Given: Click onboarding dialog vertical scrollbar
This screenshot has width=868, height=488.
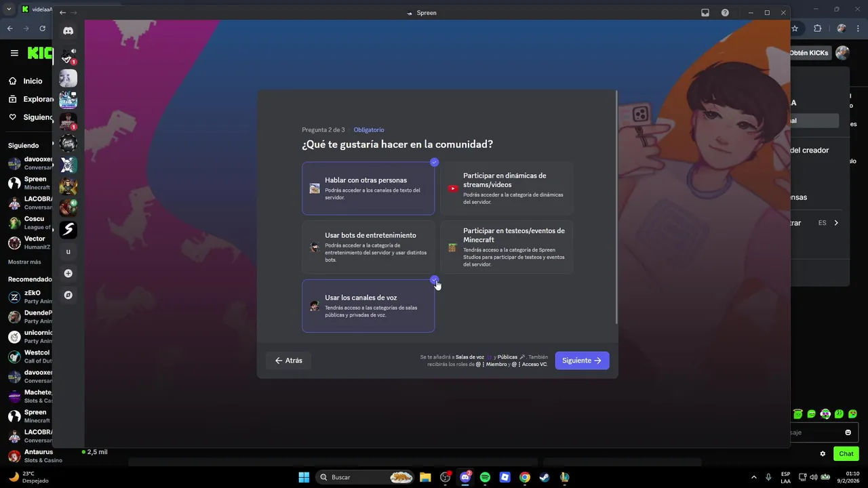Looking at the screenshot, I should [x=616, y=207].
